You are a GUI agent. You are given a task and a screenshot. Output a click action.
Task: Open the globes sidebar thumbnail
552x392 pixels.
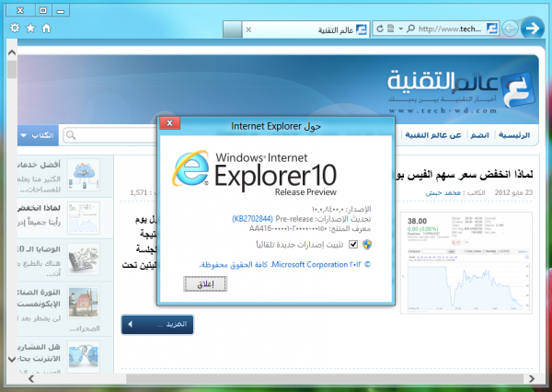[x=84, y=356]
